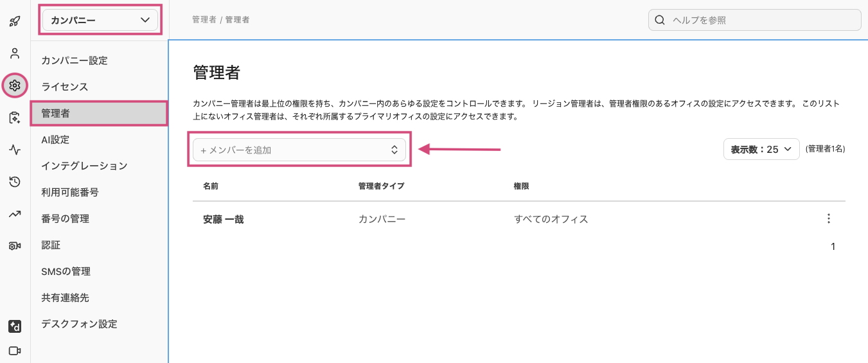Click the Dialpad AI logo icon

click(x=15, y=326)
